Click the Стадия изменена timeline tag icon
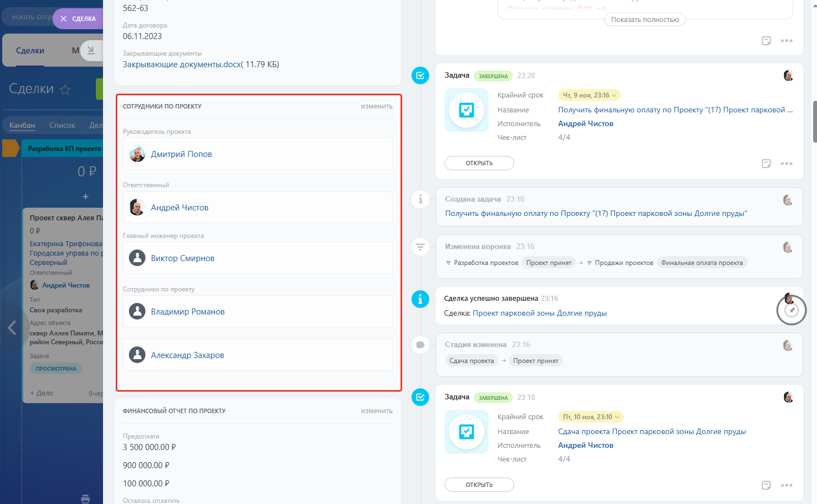The height and width of the screenshot is (504, 817). click(420, 345)
